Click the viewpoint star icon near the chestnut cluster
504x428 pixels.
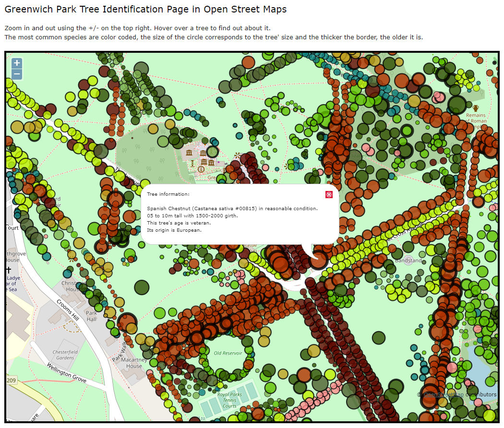[x=237, y=155]
